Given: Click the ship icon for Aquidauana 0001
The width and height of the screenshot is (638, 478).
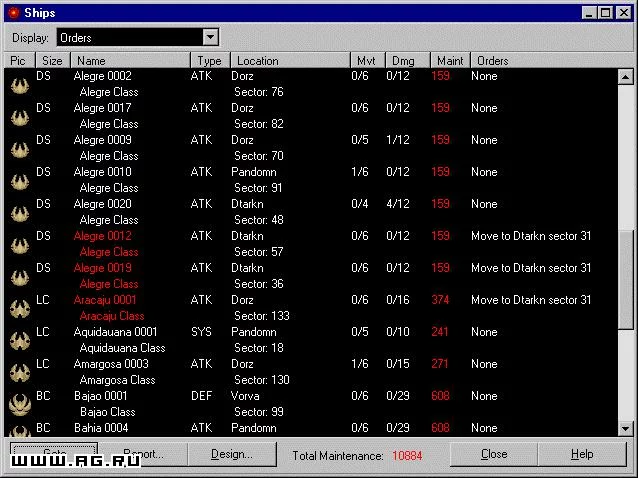Looking at the screenshot, I should point(20,341).
